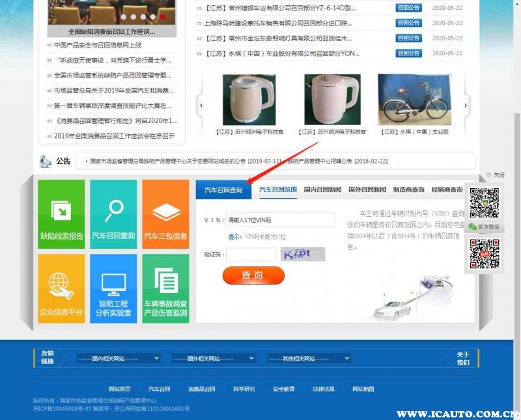Expand the 国内相关网站 dropdown

[118, 358]
